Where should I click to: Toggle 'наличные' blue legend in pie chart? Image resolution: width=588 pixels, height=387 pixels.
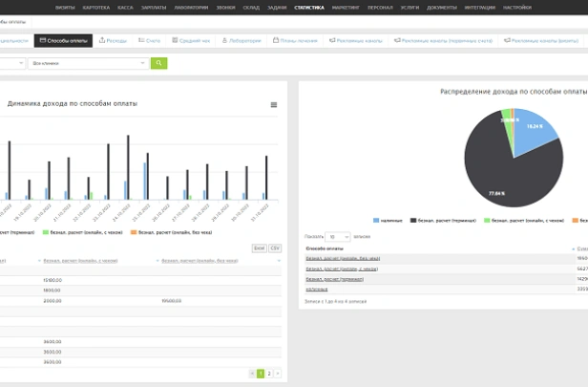pyautogui.click(x=388, y=220)
